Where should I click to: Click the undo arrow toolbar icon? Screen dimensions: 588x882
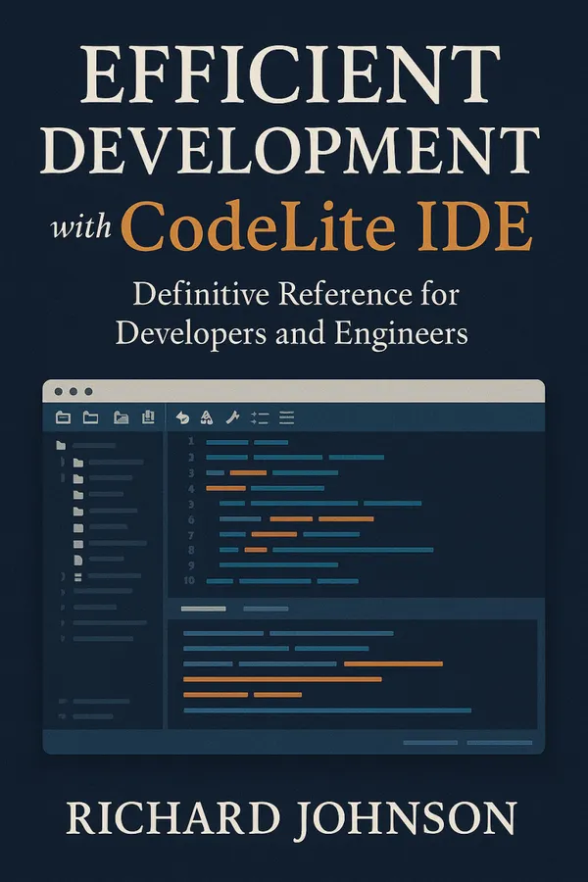[182, 417]
